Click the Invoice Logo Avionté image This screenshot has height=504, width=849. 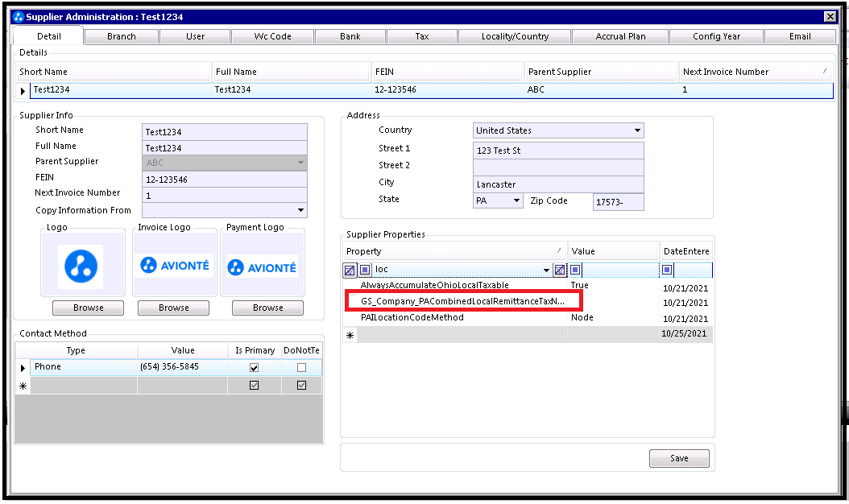click(x=174, y=265)
